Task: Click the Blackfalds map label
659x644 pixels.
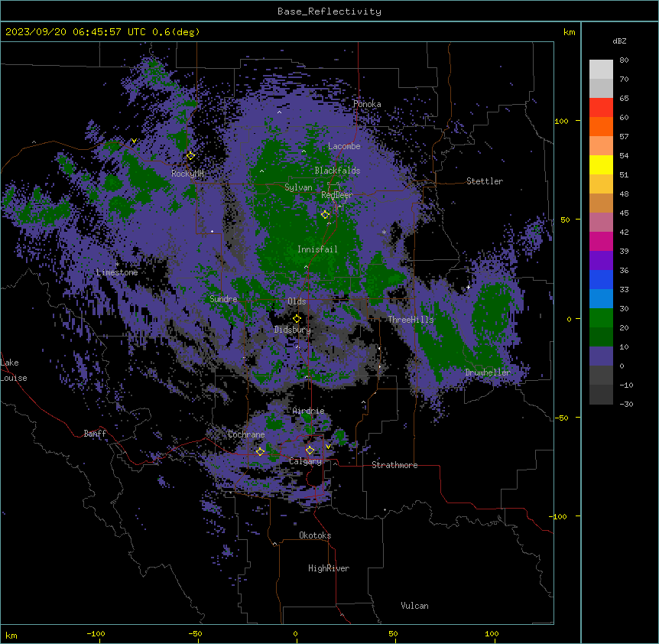Action: coord(337,171)
